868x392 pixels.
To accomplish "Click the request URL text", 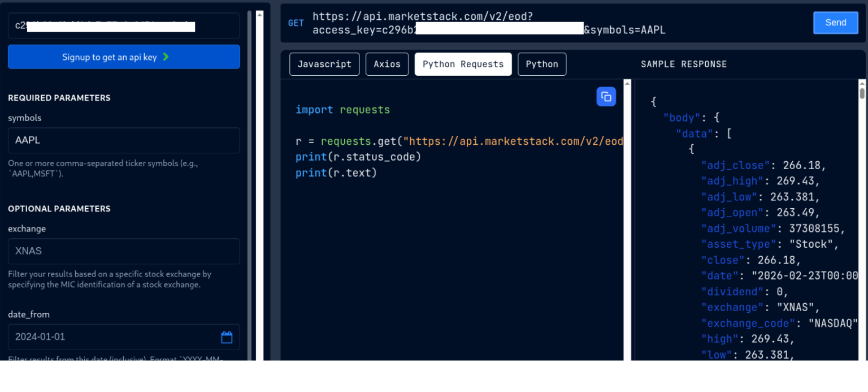I will click(489, 23).
